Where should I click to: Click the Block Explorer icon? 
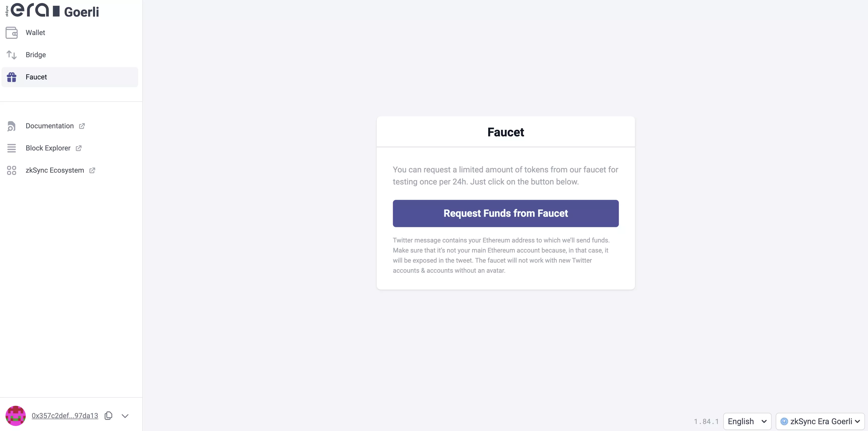tap(12, 148)
